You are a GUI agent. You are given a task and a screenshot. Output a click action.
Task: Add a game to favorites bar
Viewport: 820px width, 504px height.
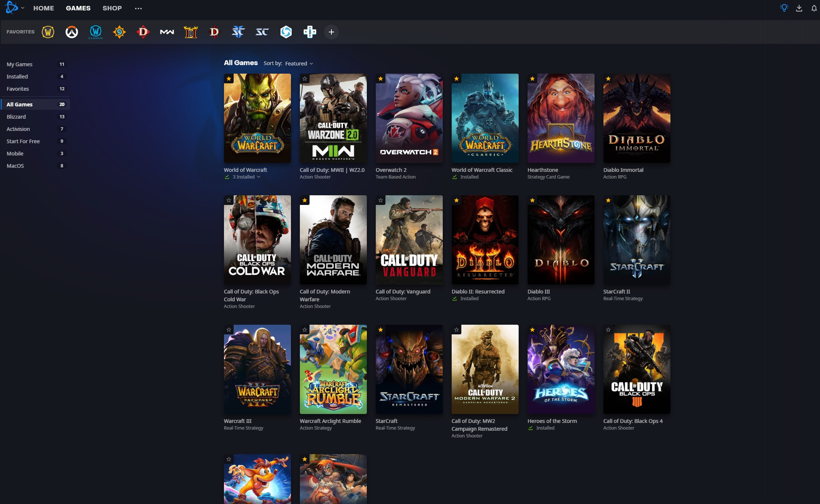tap(331, 32)
